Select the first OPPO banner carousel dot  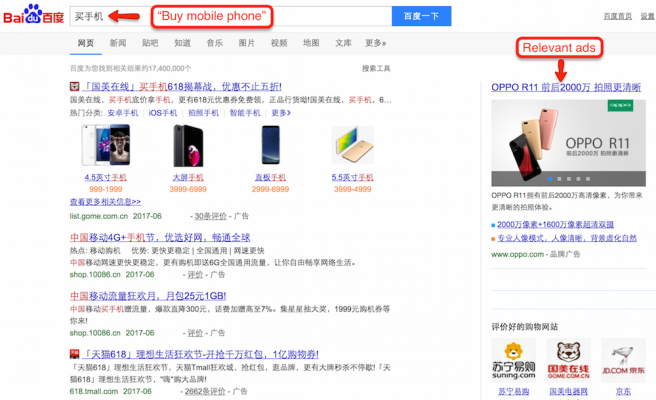point(550,179)
